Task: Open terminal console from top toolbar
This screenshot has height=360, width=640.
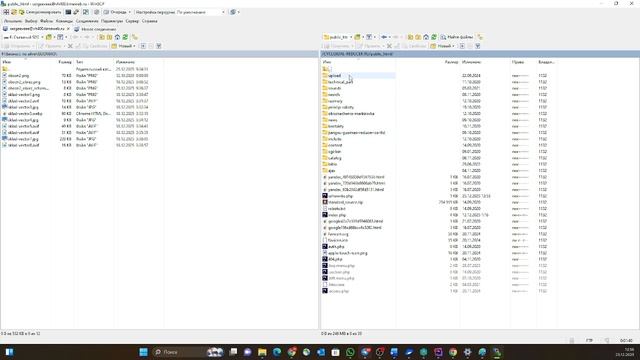Action: (x=68, y=12)
